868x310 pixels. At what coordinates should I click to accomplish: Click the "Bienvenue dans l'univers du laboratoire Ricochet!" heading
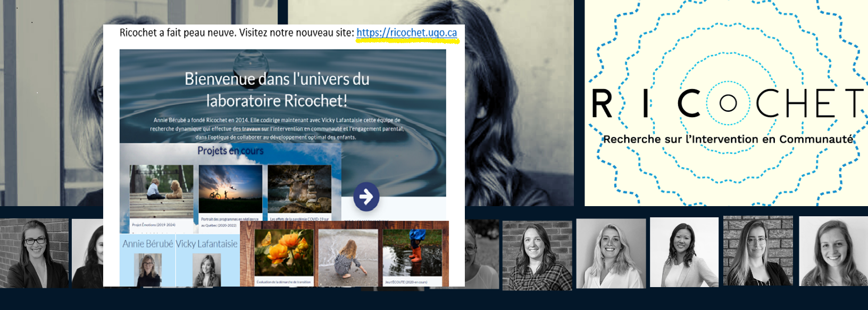coord(277,89)
